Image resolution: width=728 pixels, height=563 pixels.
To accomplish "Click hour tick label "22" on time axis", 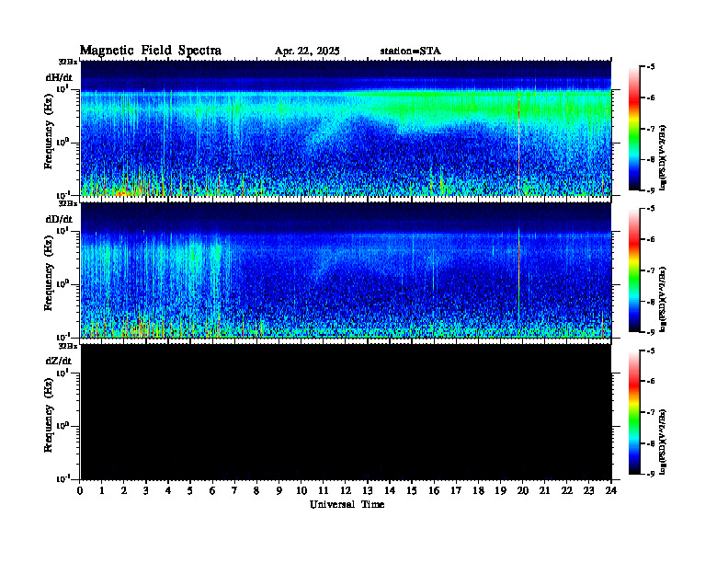I will click(x=567, y=490).
